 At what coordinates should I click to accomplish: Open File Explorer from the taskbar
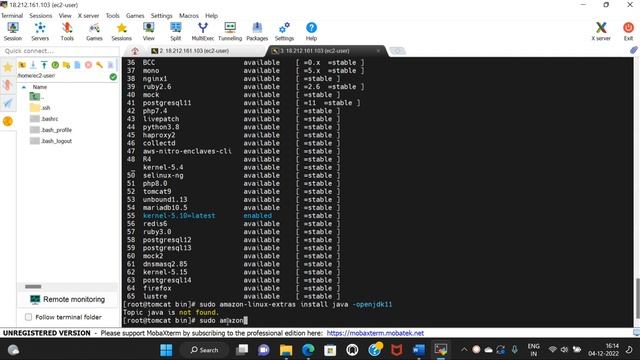point(286,350)
